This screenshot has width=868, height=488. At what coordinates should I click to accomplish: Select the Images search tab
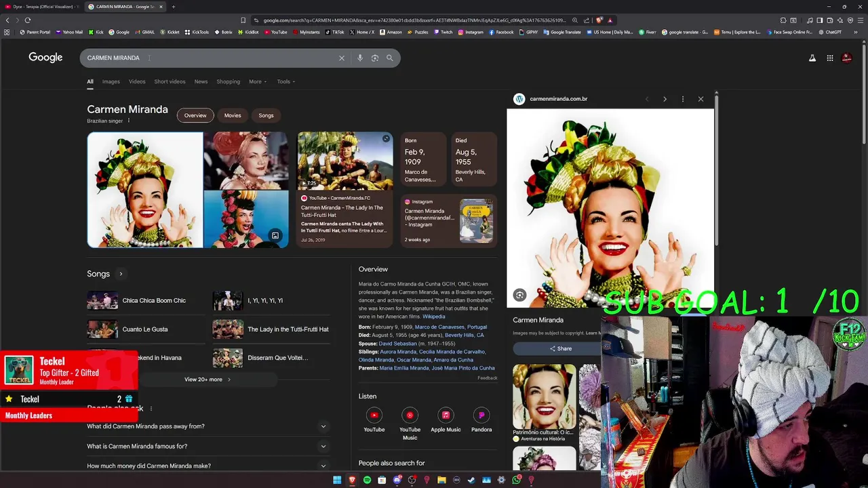click(x=111, y=81)
